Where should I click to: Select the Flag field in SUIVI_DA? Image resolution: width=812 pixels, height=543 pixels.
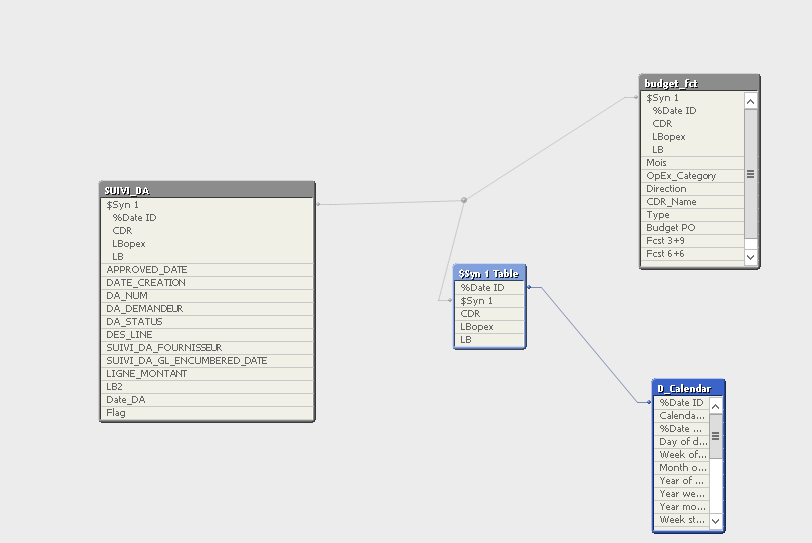(116, 413)
